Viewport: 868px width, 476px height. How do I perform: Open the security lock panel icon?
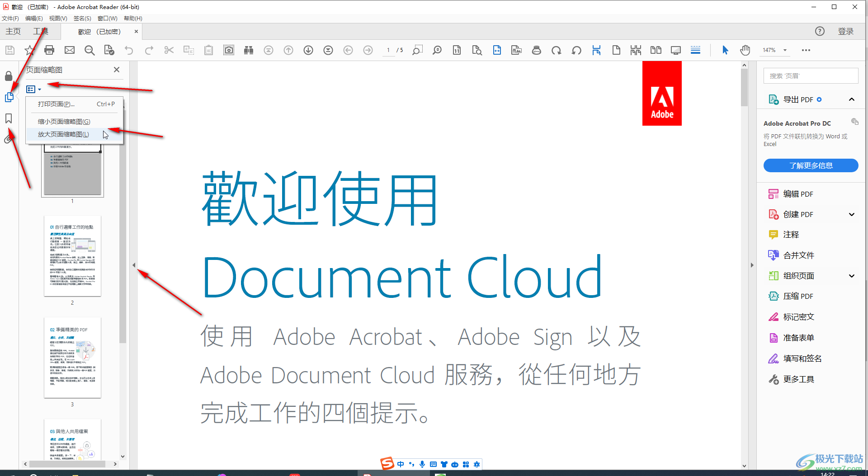coord(9,75)
